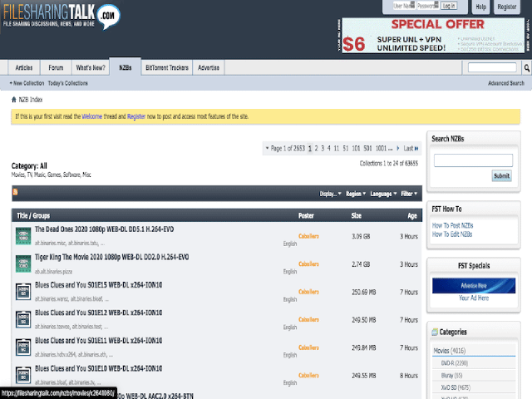
Task: Open the Language dropdown
Action: click(383, 194)
